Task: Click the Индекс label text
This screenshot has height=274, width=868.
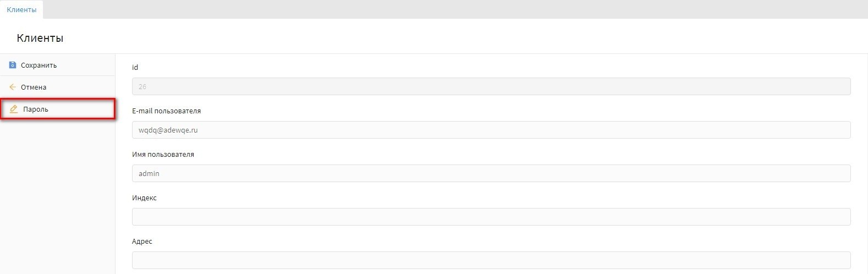Action: [144, 198]
